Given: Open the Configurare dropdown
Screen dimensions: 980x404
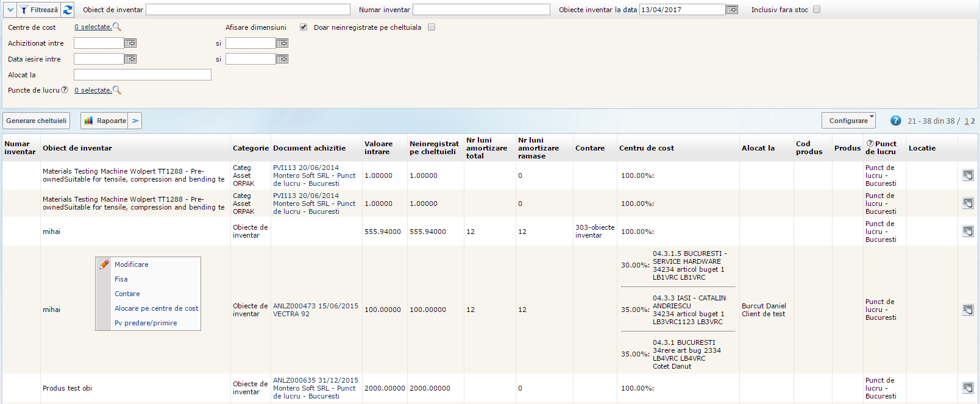Looking at the screenshot, I should click(x=848, y=121).
